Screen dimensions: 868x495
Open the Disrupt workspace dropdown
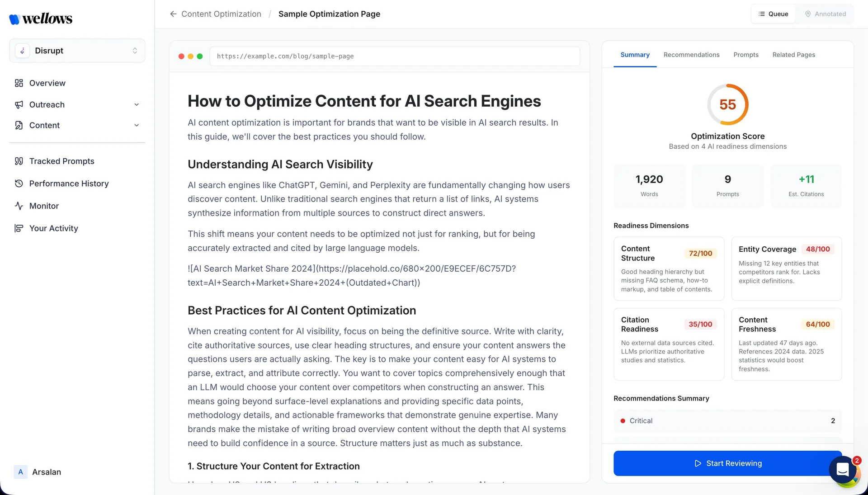77,51
